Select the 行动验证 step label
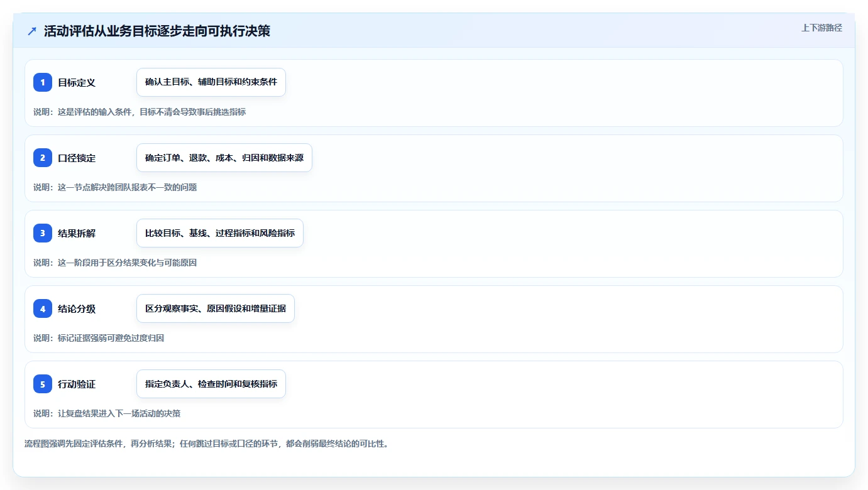This screenshot has width=868, height=490. [x=77, y=384]
